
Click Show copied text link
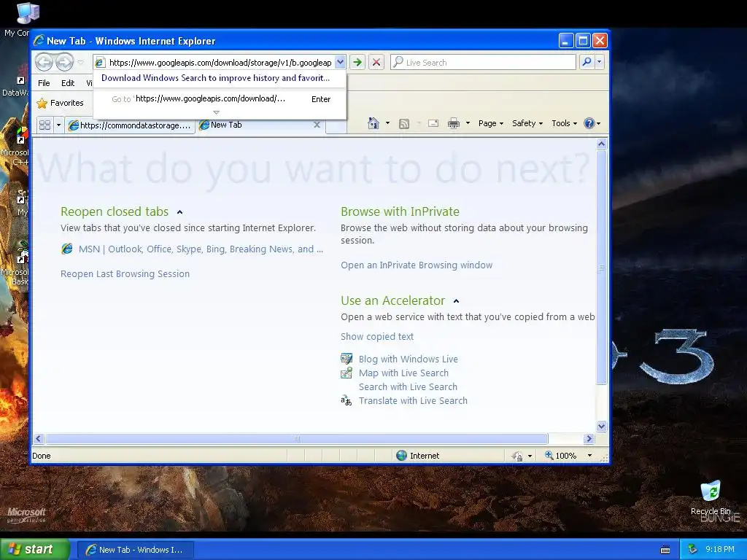(x=377, y=337)
